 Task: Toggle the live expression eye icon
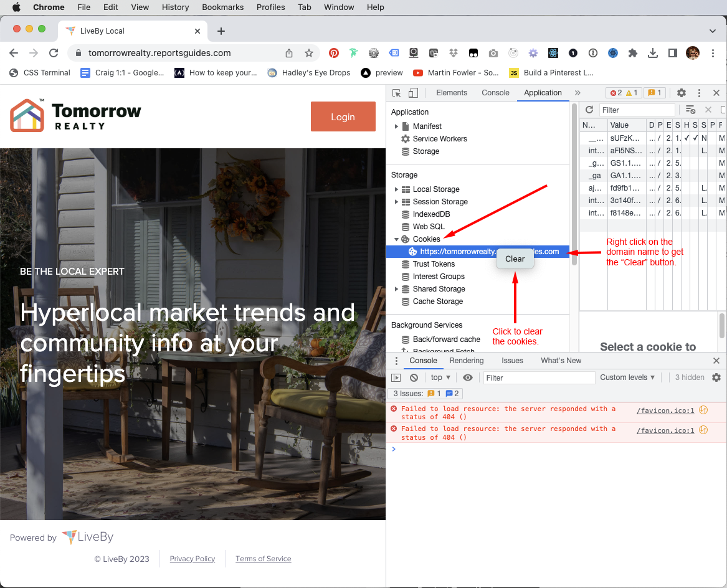[x=468, y=377]
